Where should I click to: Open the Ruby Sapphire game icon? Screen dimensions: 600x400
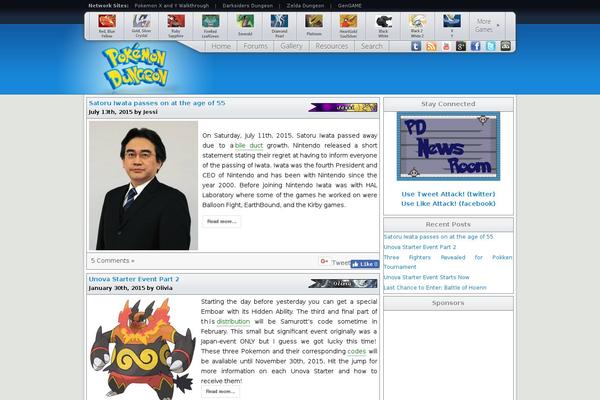176,26
